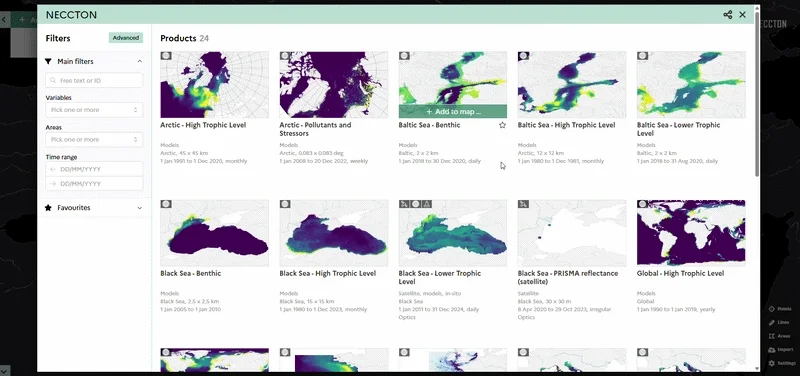Click the start date DD/MM/YYYY field

click(x=94, y=169)
